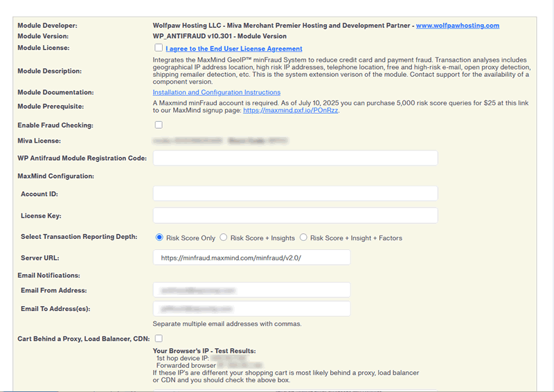Image resolution: width=554 pixels, height=392 pixels.
Task: Select Risk Score Only radio button
Action: point(159,238)
